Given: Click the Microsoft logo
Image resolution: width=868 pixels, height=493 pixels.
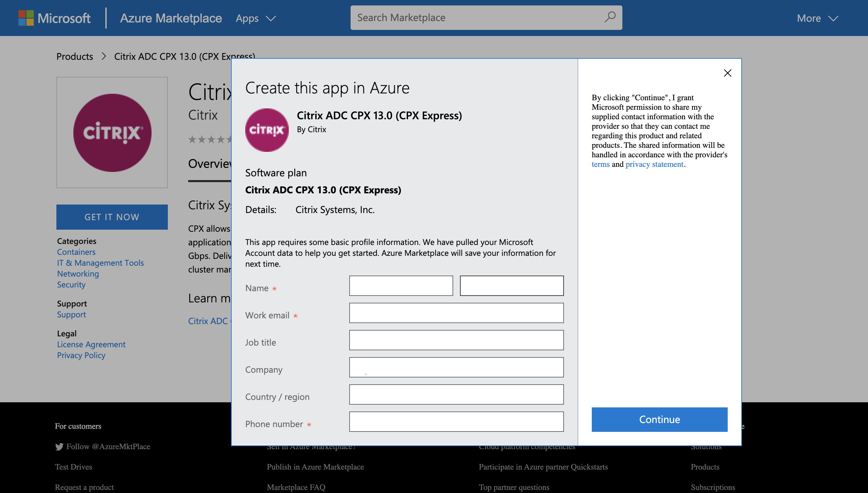Looking at the screenshot, I should click(x=54, y=18).
